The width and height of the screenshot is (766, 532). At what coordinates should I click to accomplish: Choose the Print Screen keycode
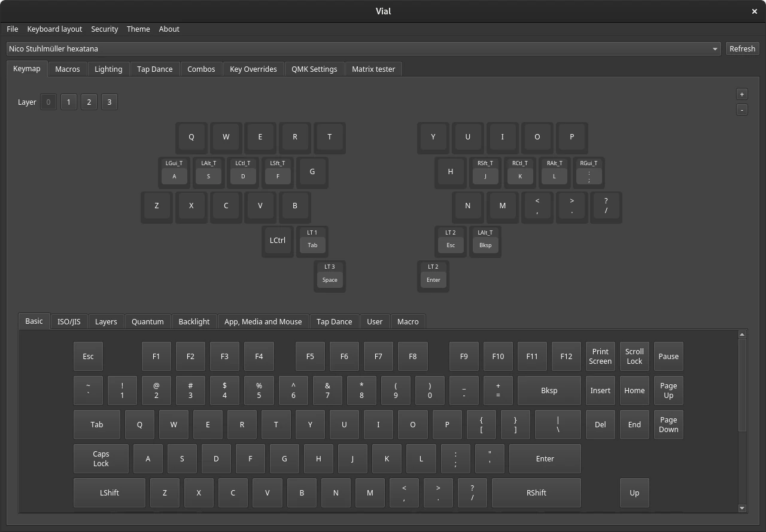click(x=600, y=357)
